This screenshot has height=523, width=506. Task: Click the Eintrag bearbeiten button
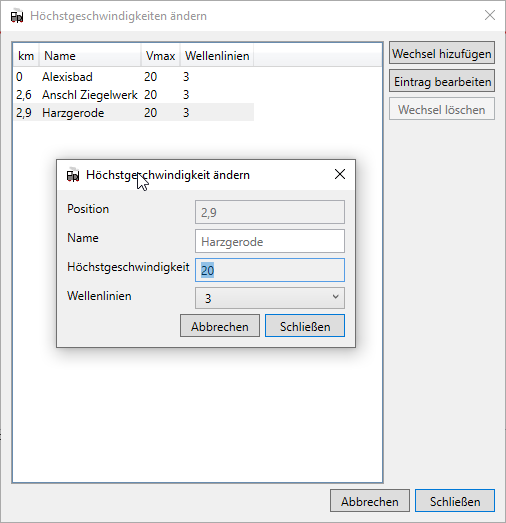[442, 81]
